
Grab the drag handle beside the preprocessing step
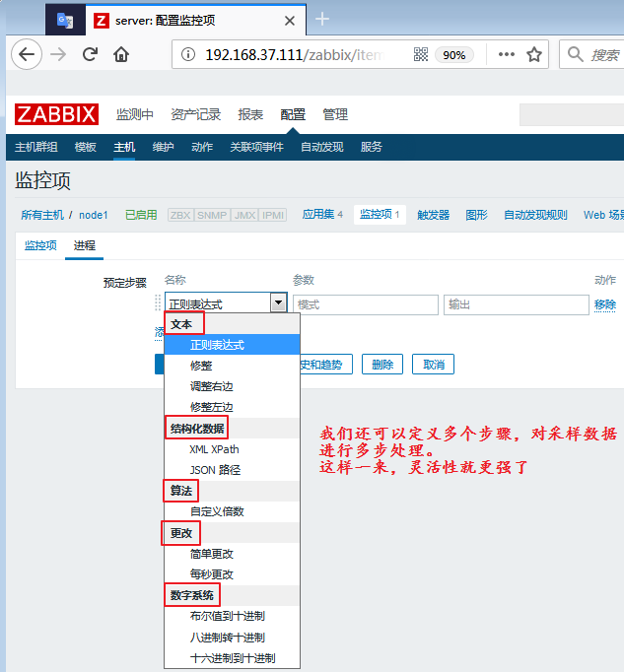pyautogui.click(x=158, y=304)
